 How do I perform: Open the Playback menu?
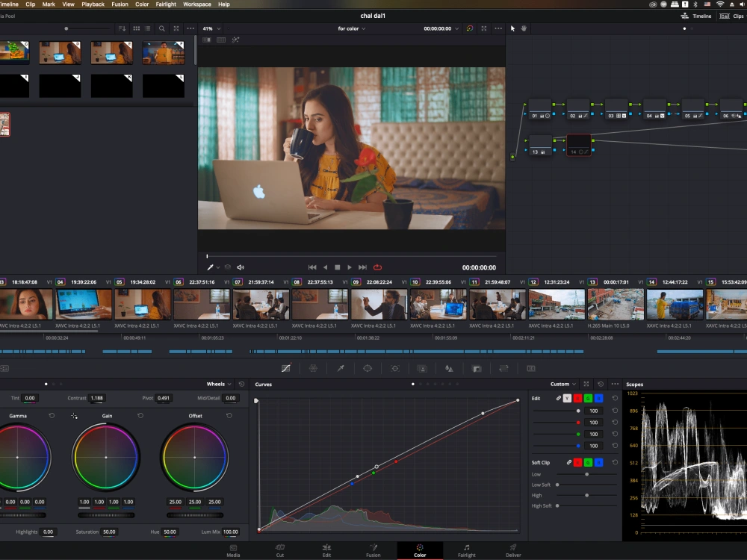[x=93, y=4]
